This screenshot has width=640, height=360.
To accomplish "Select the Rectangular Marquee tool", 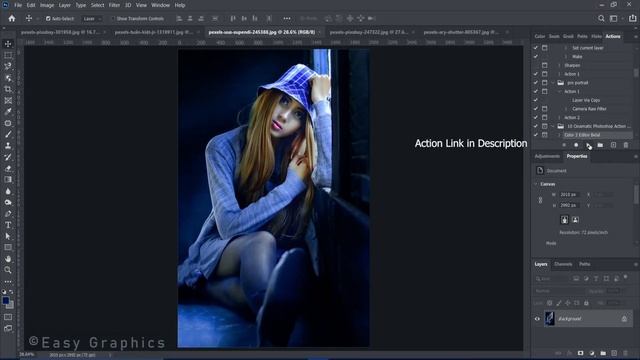I will coord(8,55).
